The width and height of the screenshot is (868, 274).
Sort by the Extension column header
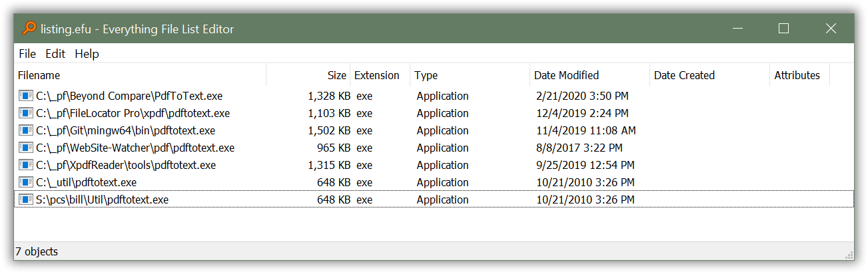380,75
